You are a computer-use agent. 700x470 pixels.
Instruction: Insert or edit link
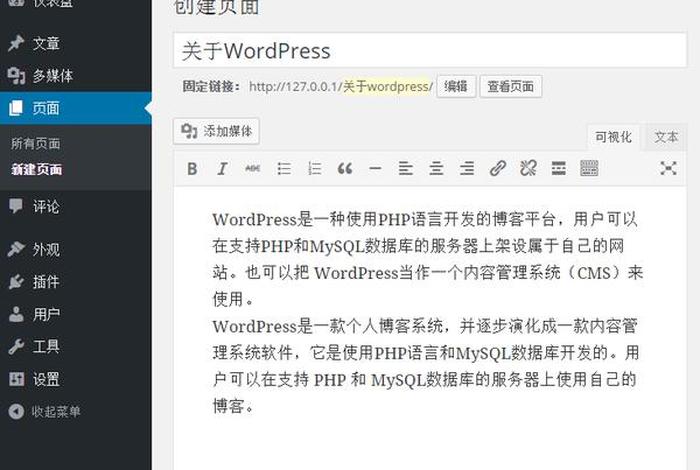pos(497,169)
